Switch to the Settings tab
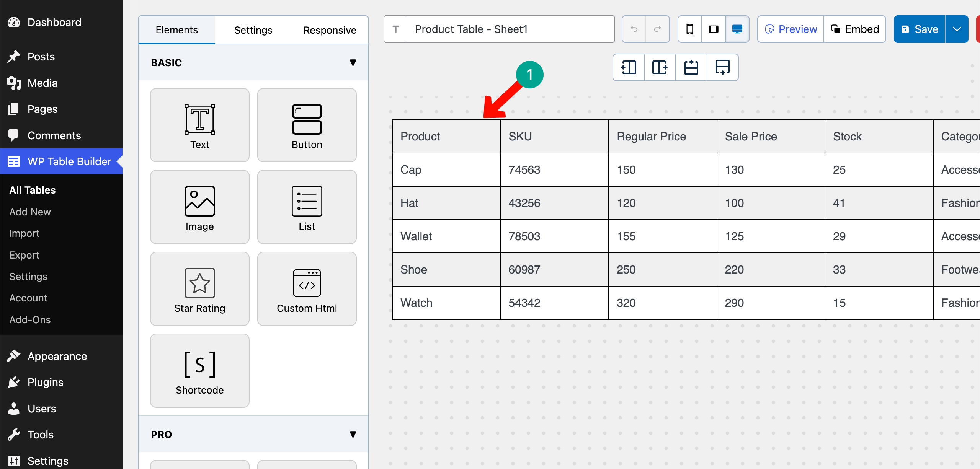The height and width of the screenshot is (469, 980). pos(253,29)
